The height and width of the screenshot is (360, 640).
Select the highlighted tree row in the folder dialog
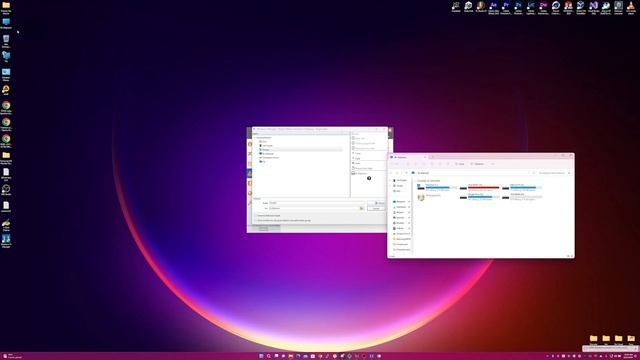300,149
